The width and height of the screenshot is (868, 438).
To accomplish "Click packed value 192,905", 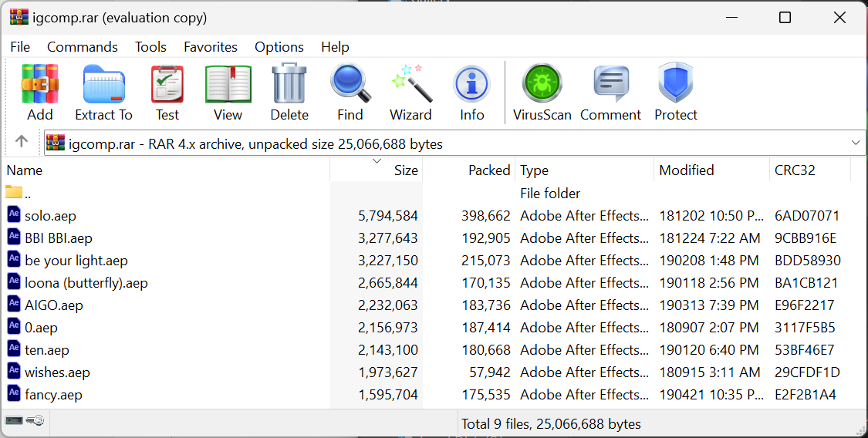I will (x=485, y=238).
